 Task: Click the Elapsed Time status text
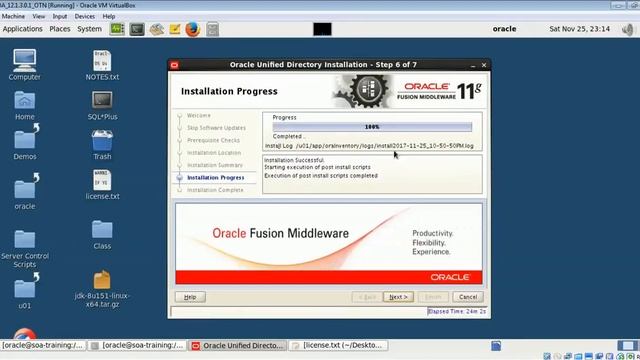457,311
